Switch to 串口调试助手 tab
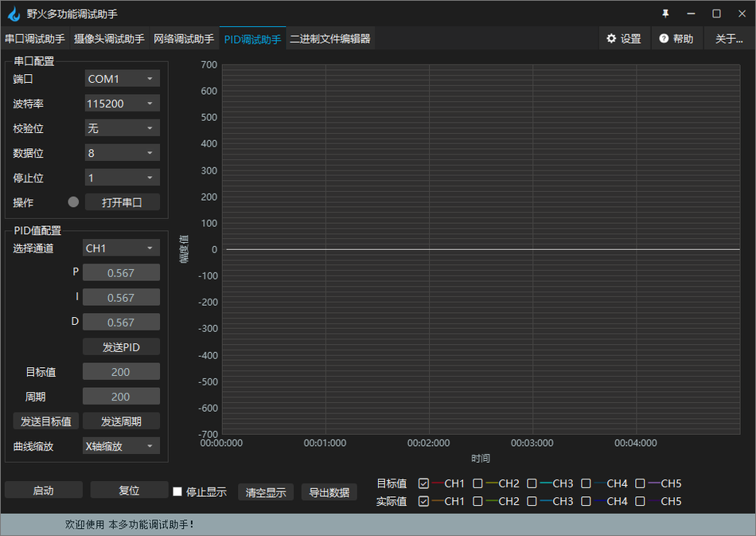This screenshot has width=756, height=536. pyautogui.click(x=35, y=38)
